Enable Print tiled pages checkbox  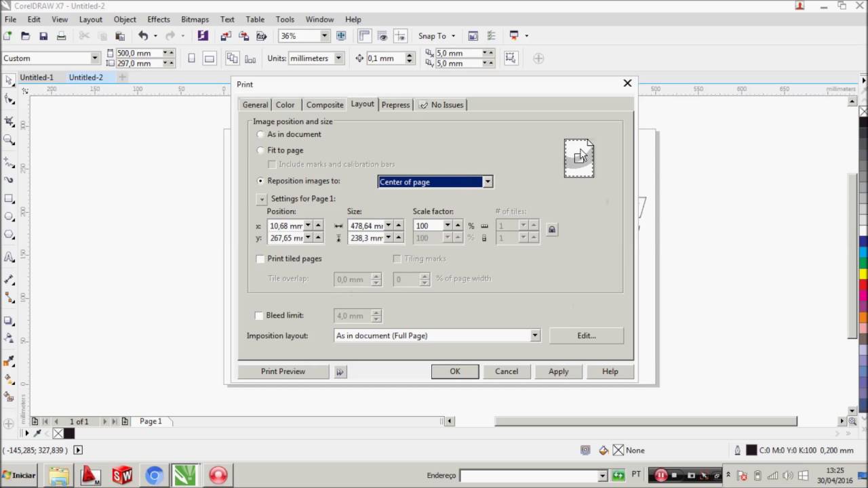click(x=260, y=259)
